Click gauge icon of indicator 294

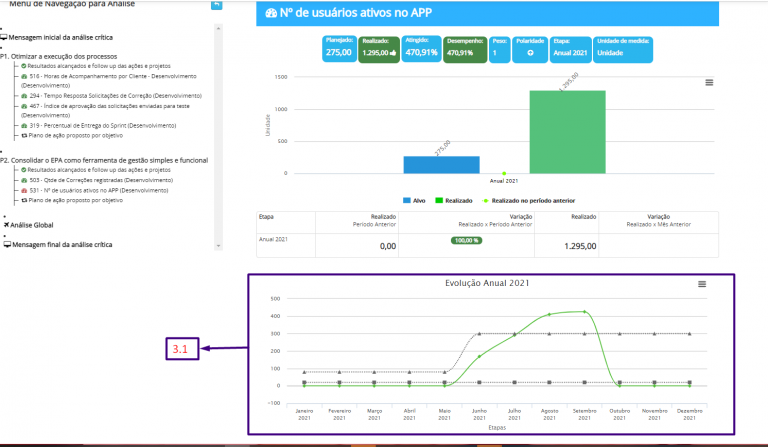click(24, 96)
